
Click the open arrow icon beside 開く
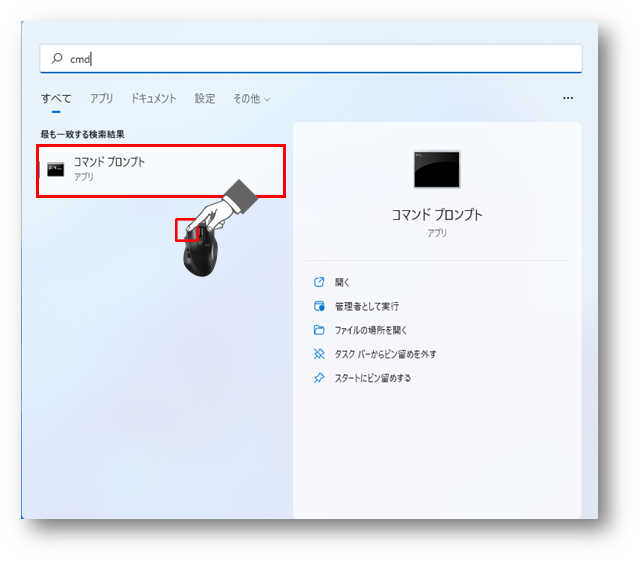point(319,282)
